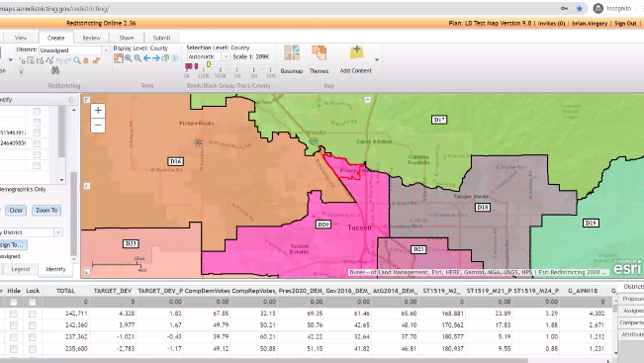Tick the top checkbox in Identify panel
644x363 pixels.
tap(37, 112)
